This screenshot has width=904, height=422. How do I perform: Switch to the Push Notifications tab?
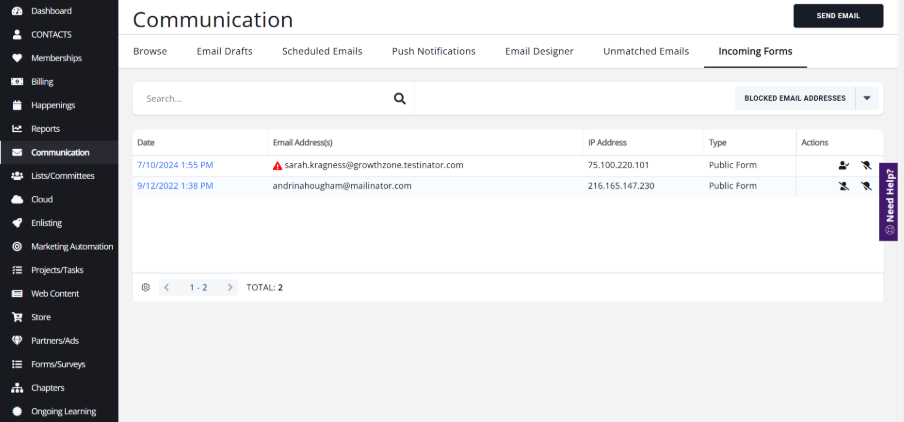point(433,51)
